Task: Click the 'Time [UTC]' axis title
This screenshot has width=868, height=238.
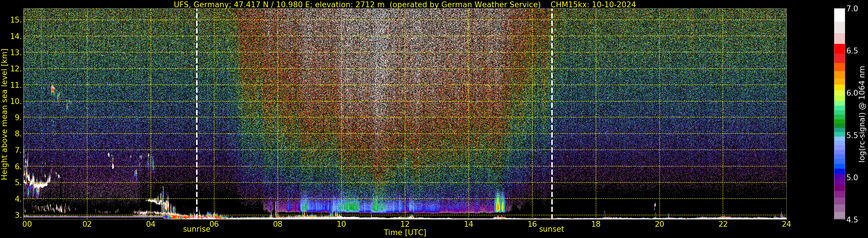Action: click(x=405, y=233)
